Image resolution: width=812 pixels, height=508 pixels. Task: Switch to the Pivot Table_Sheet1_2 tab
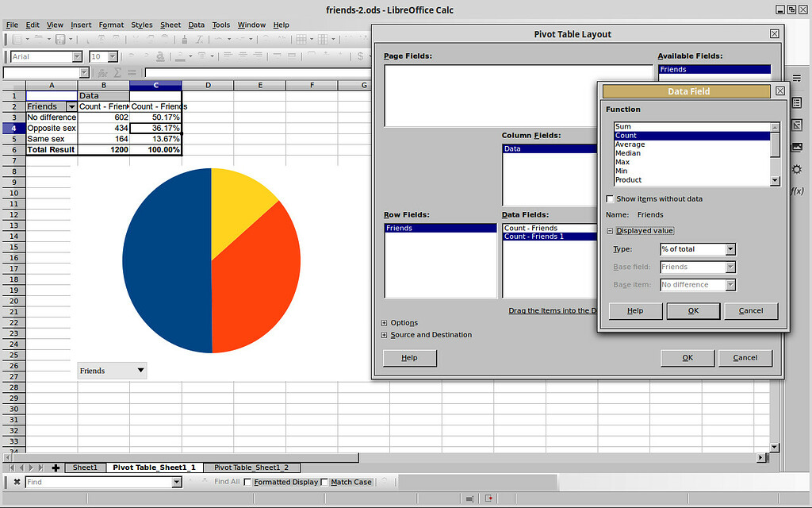click(251, 468)
